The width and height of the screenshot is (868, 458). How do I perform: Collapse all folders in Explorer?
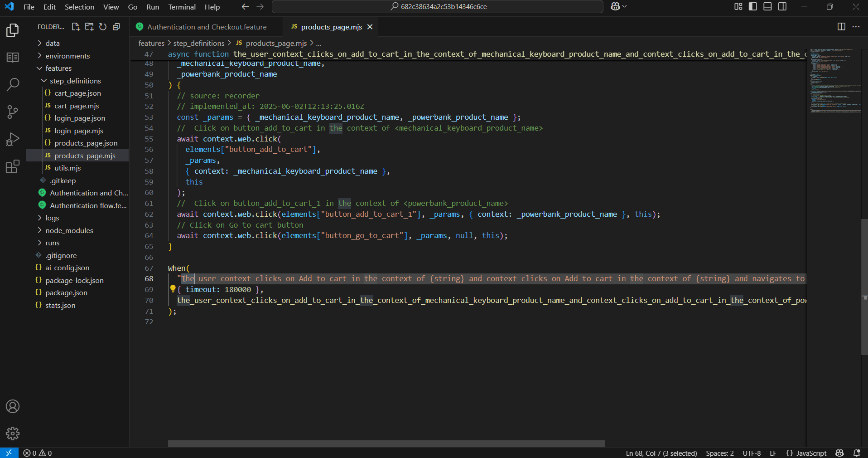pyautogui.click(x=116, y=27)
